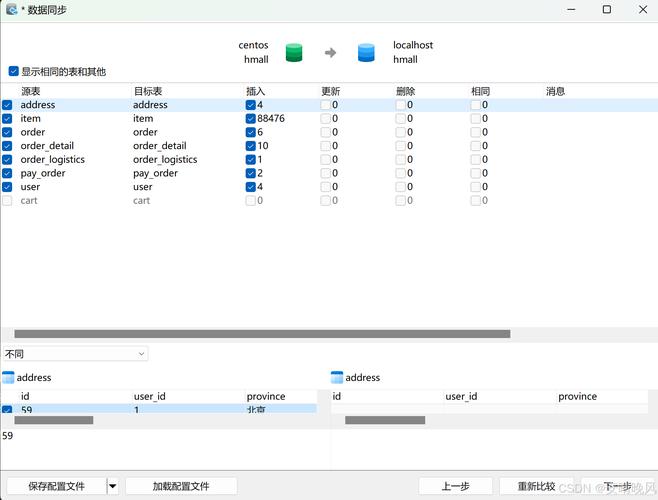Click the table list horizontal scrollbar

[x=262, y=334]
